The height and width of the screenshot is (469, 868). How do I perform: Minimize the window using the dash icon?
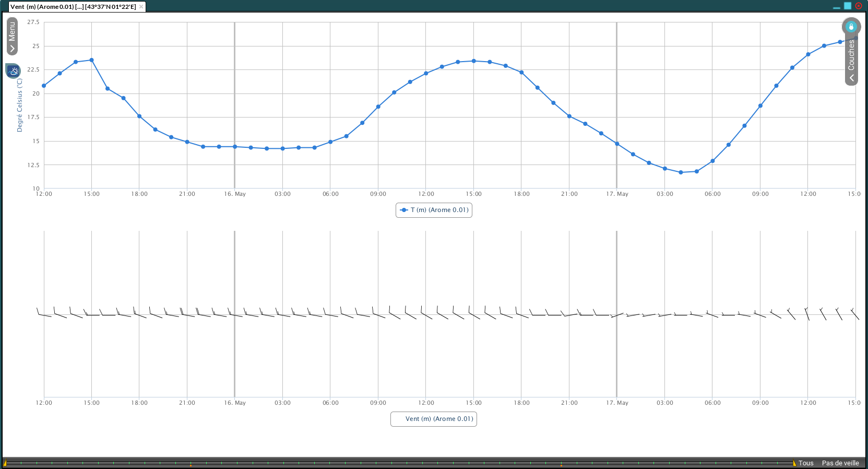(837, 7)
